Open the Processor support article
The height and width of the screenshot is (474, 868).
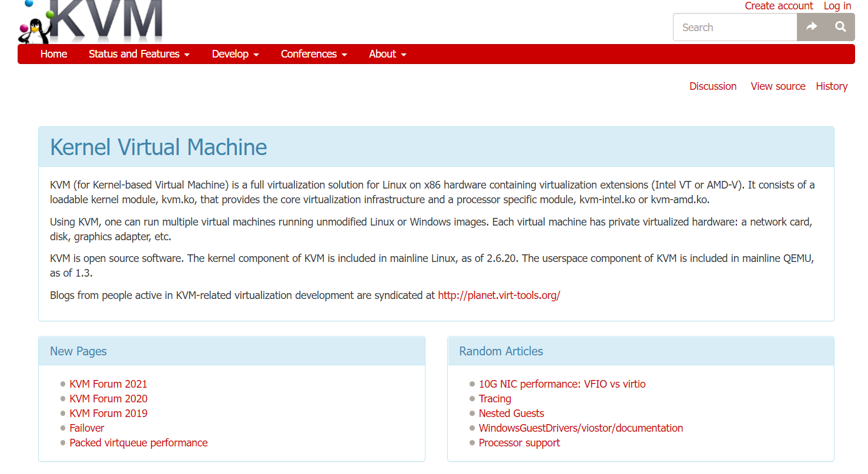click(x=520, y=443)
